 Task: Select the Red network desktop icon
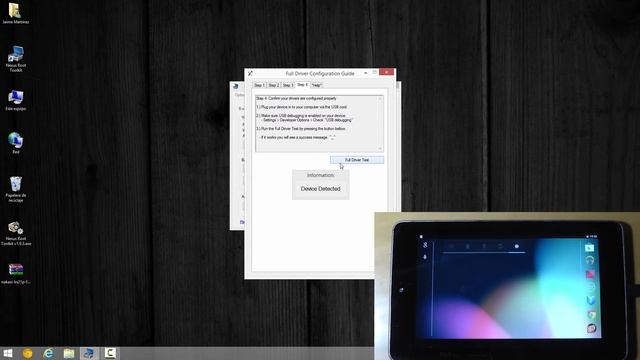tap(16, 143)
